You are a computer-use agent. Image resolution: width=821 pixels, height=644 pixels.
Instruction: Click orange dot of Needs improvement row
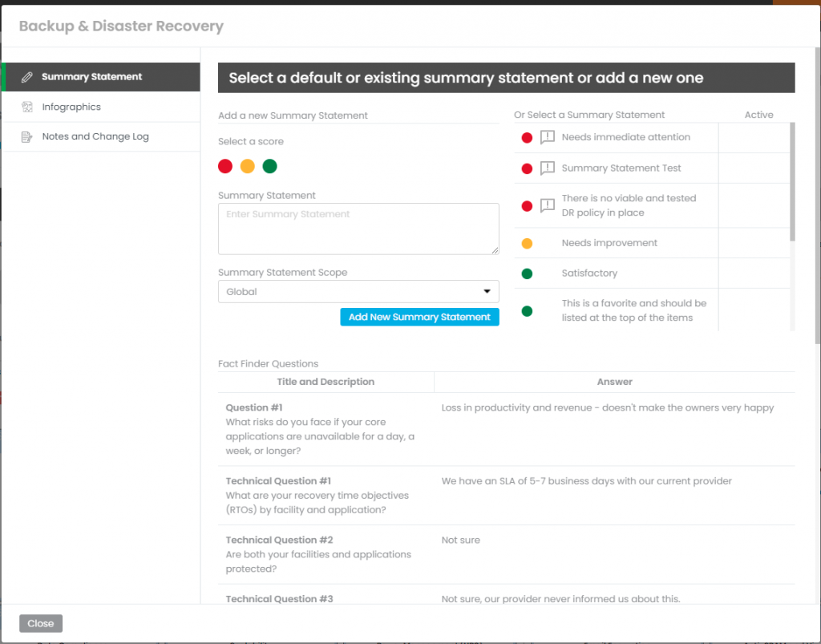[x=527, y=244]
